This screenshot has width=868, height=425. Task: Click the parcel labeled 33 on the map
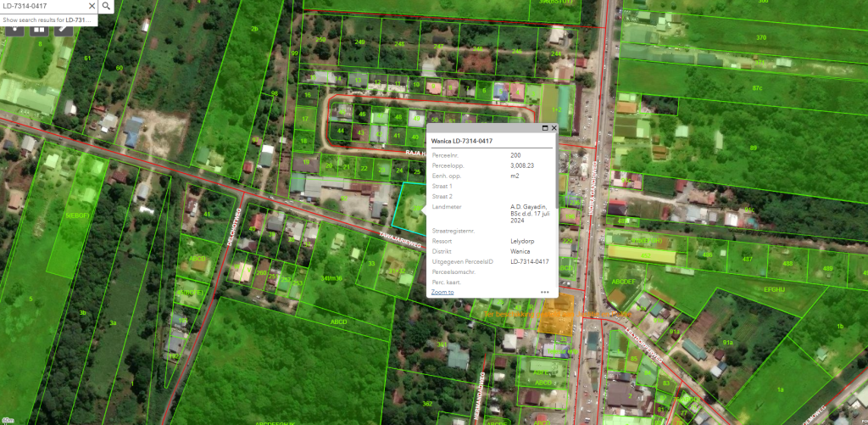point(371,264)
